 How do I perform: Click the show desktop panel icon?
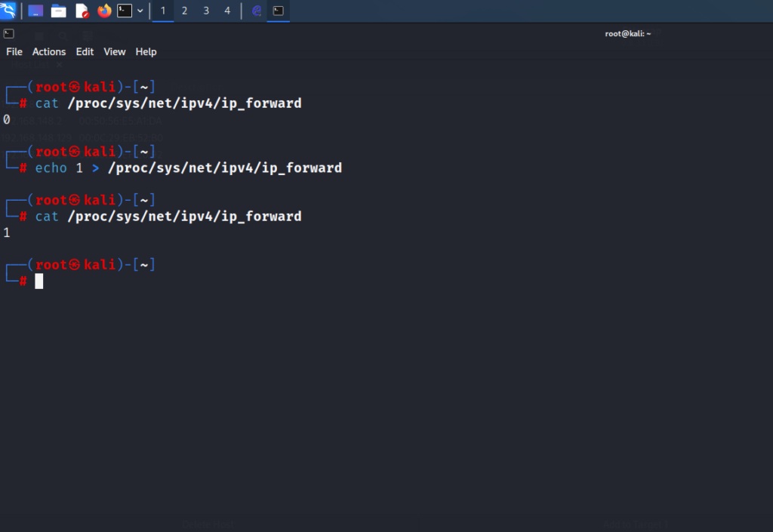tap(35, 11)
